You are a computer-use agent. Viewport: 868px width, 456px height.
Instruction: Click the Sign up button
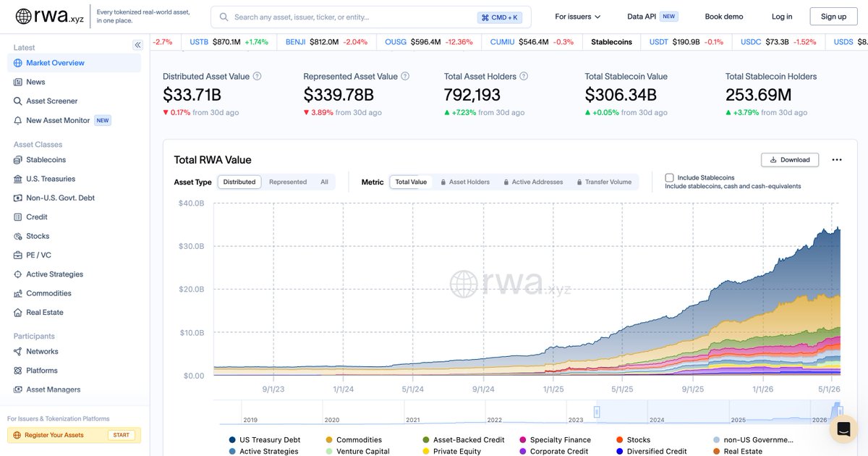833,17
